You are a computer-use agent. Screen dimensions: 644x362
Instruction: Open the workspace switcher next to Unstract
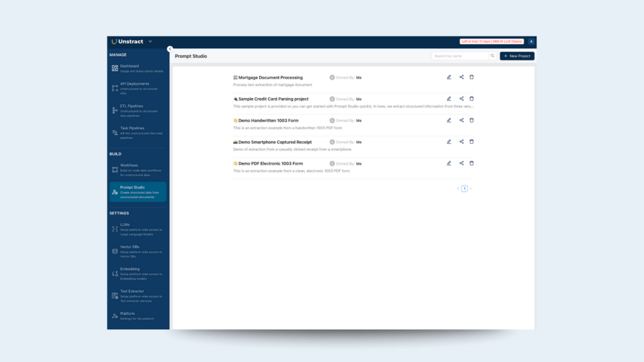click(x=151, y=41)
